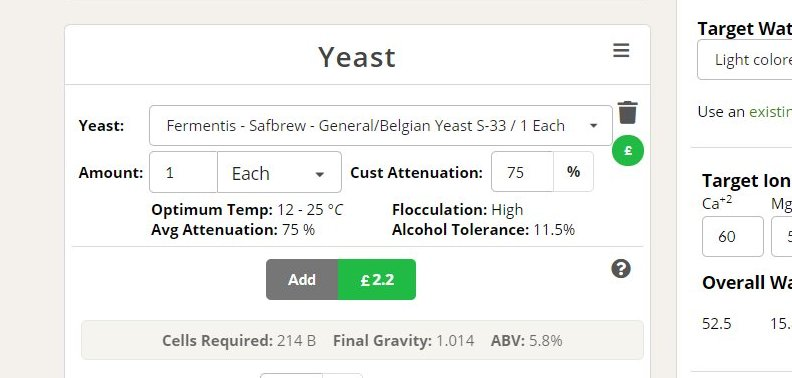Click the Yeast section heading

tap(357, 57)
